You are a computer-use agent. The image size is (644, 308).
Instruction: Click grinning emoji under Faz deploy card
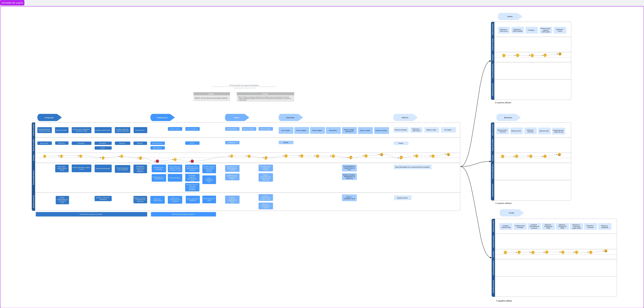click(448, 155)
